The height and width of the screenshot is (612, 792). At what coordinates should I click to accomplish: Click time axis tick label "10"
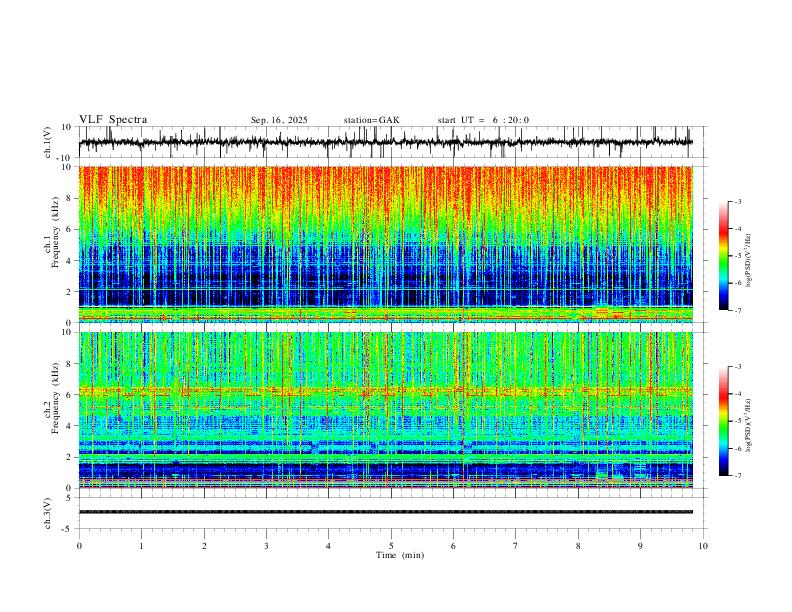click(703, 546)
